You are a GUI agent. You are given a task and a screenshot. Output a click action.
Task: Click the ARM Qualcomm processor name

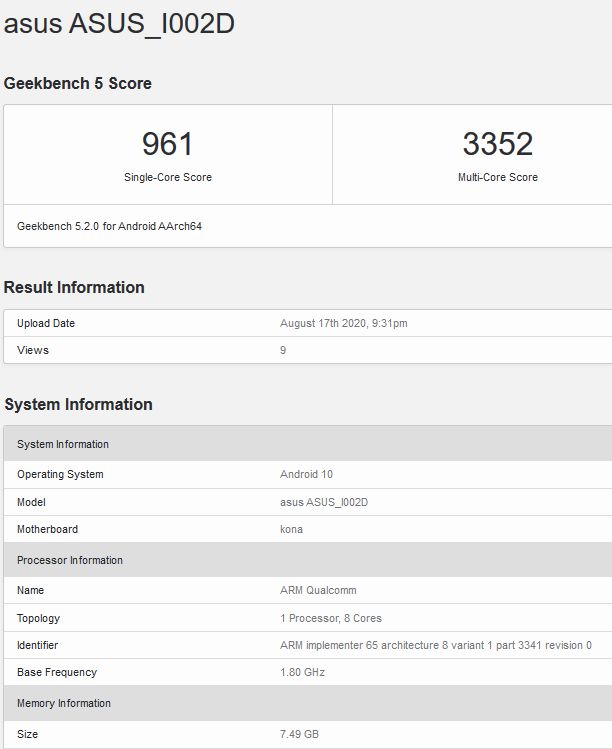coord(318,590)
